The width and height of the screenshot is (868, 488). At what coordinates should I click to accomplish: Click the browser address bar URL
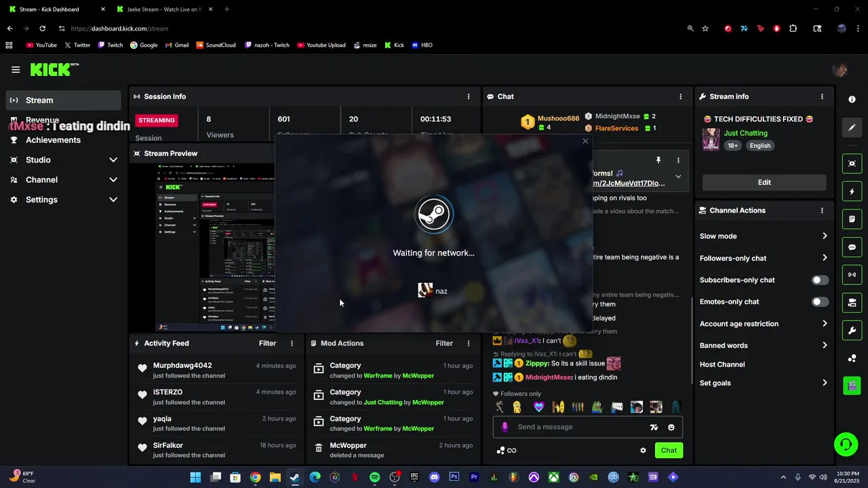[x=119, y=28]
